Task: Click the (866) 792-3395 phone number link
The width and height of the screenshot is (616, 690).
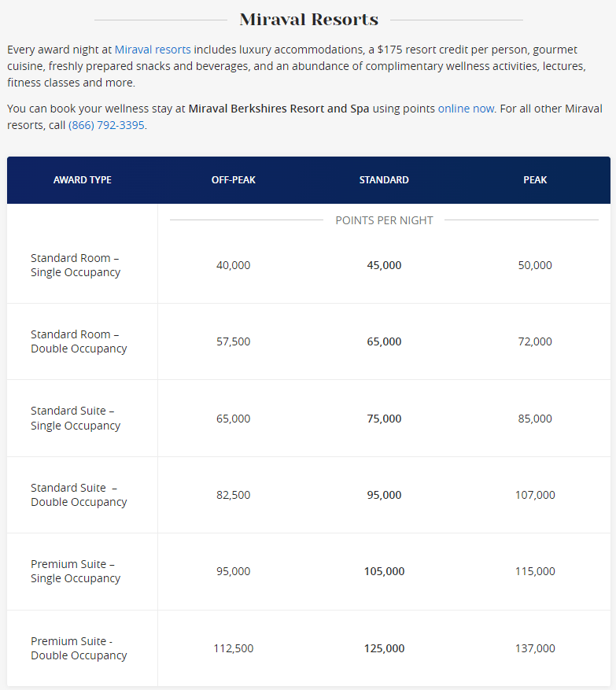Action: click(x=106, y=125)
